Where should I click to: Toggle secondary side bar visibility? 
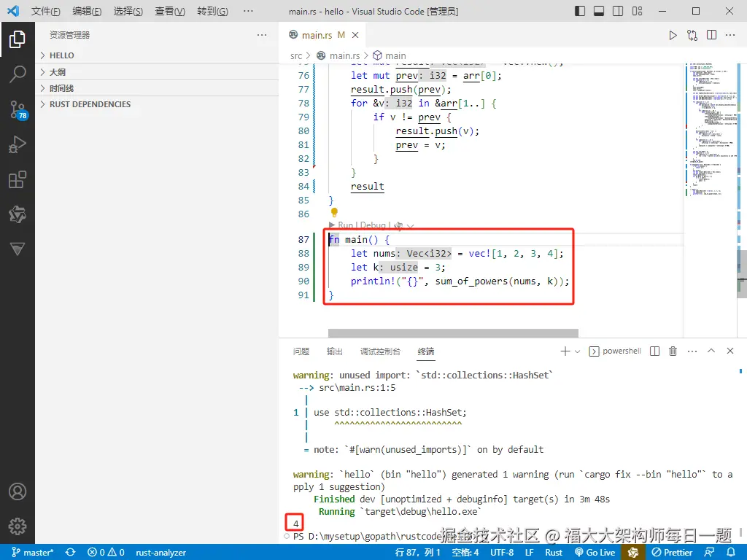tap(618, 11)
